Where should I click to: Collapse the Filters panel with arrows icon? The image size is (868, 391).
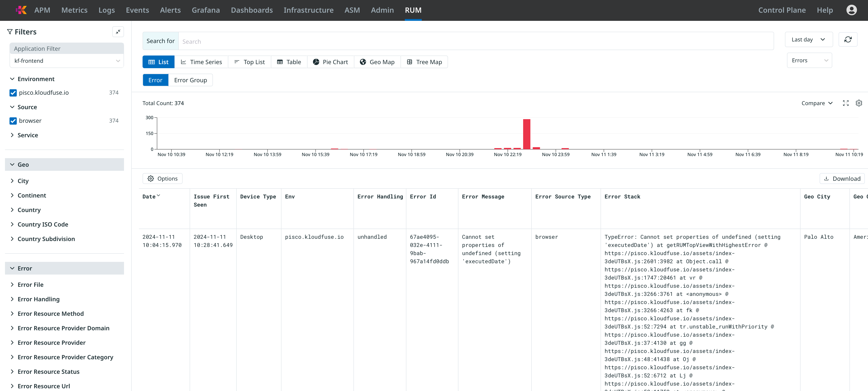(x=118, y=32)
